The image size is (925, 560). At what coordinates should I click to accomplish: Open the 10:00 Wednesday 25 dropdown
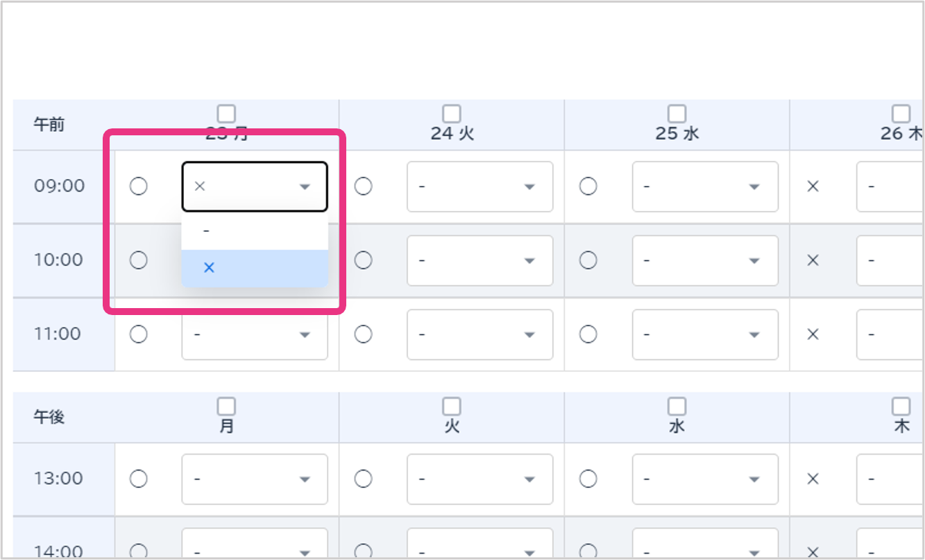704,260
